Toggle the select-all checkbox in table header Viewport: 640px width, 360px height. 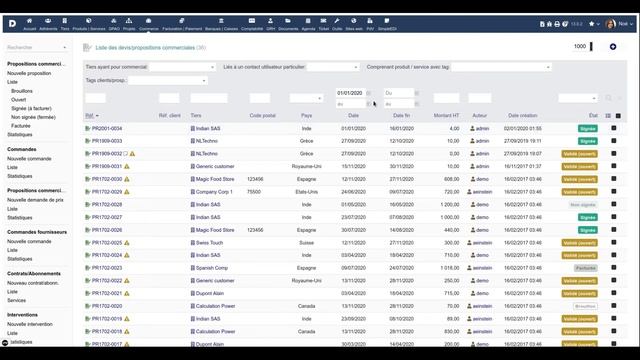(618, 116)
